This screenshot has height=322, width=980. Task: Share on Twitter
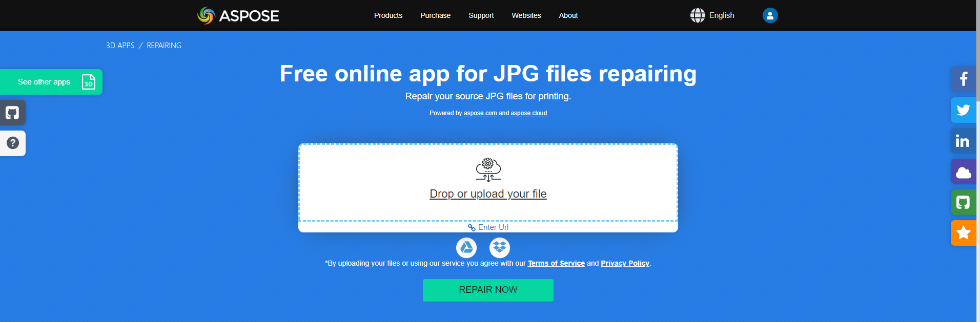coord(963,110)
